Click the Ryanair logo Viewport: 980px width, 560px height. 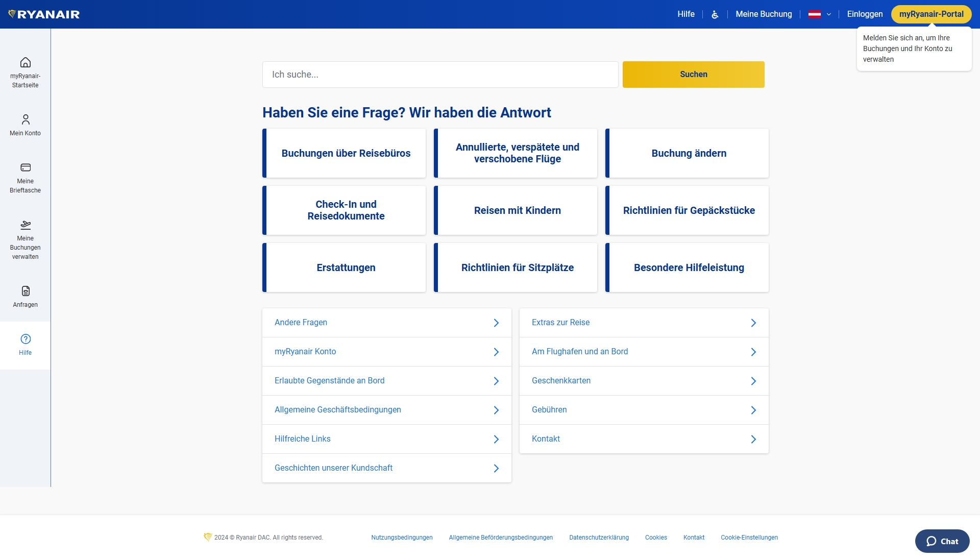(44, 14)
